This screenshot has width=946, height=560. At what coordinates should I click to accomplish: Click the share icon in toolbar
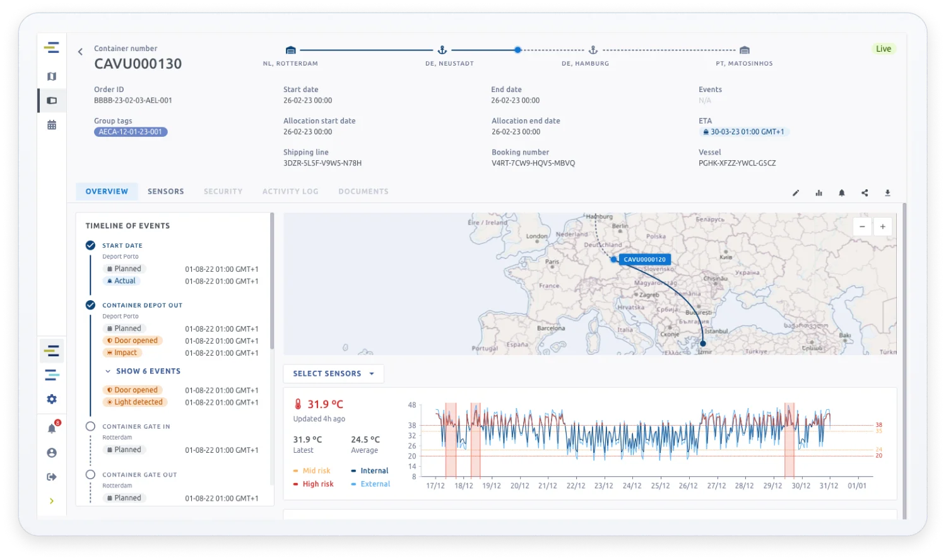[865, 193]
